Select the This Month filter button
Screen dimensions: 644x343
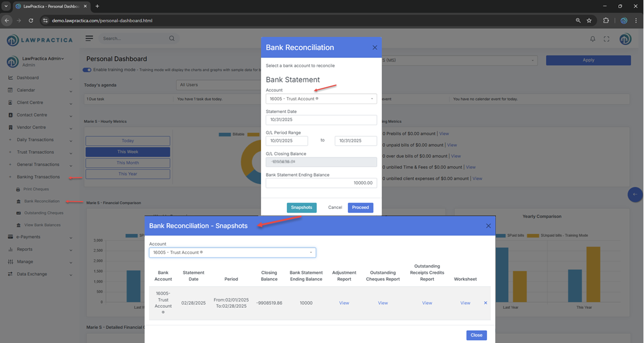[128, 163]
